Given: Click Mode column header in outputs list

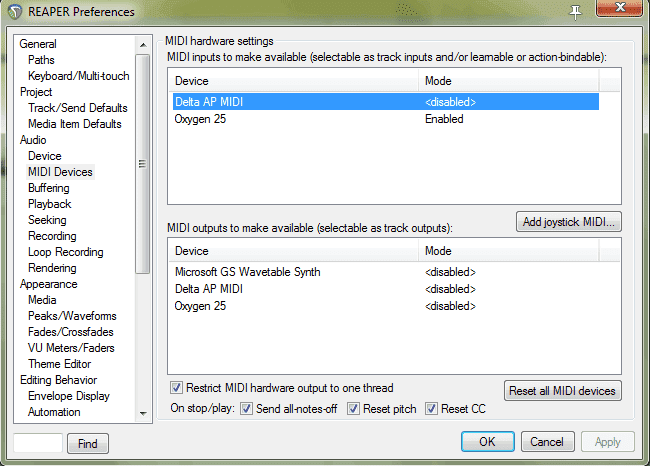Looking at the screenshot, I should (509, 251).
